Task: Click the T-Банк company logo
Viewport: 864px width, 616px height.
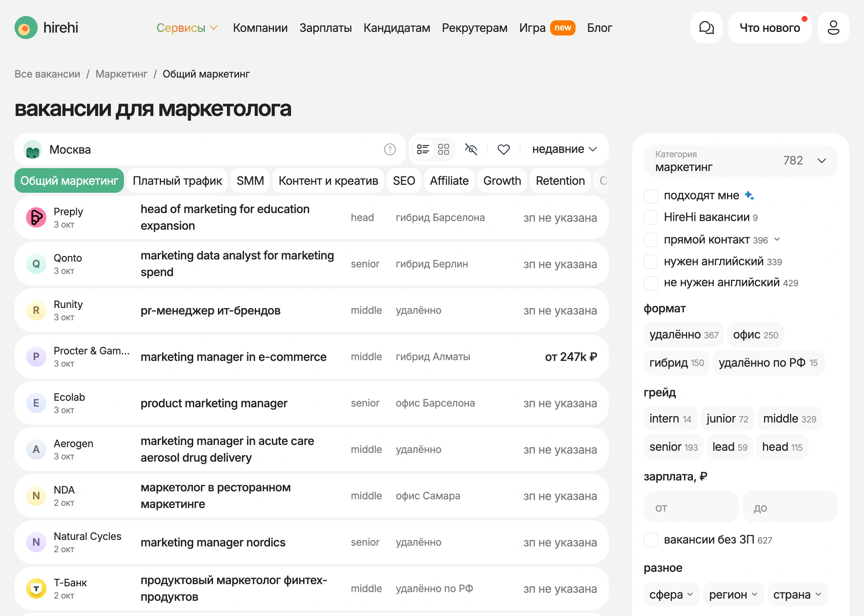Action: [36, 589]
